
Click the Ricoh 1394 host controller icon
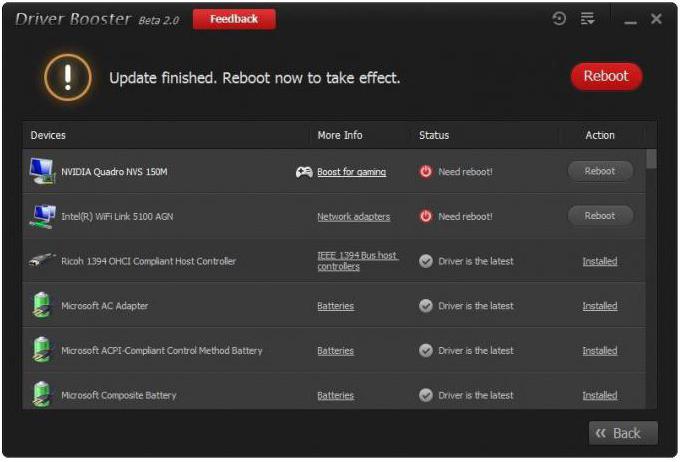(42, 261)
